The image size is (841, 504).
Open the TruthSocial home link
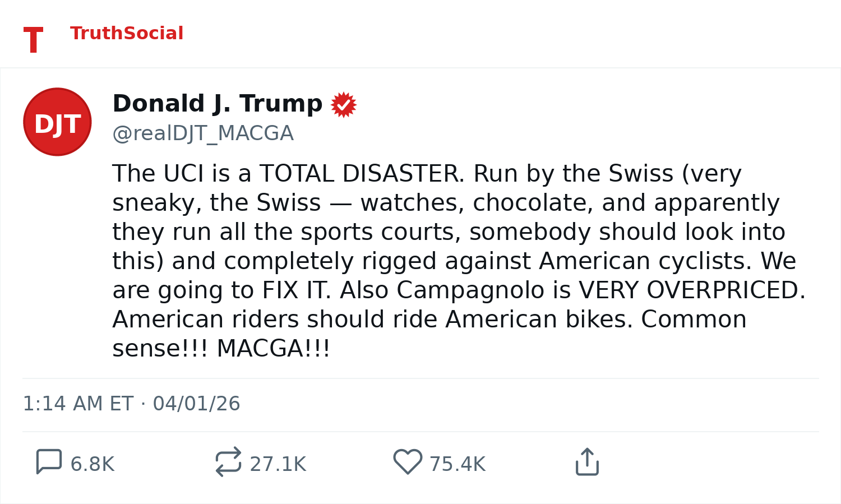127,34
